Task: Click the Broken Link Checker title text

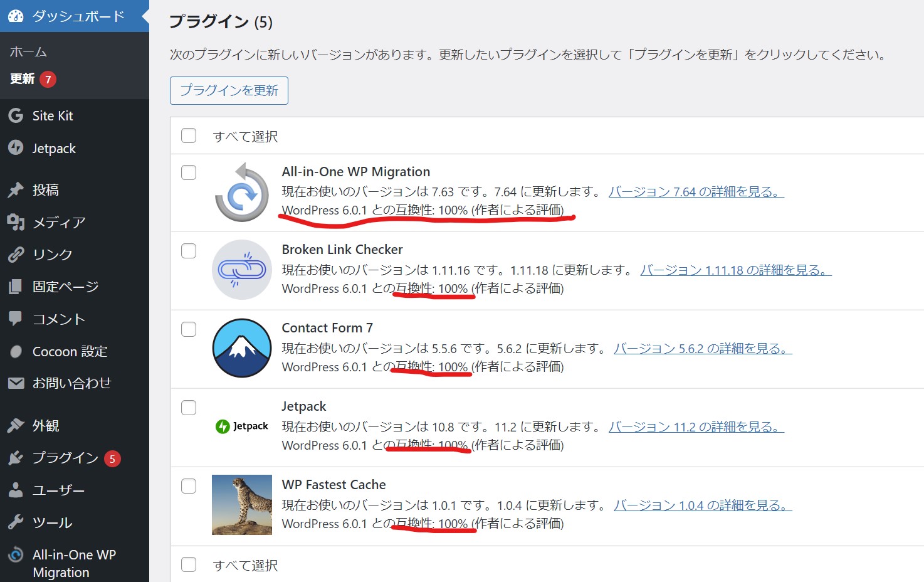Action: coord(342,250)
